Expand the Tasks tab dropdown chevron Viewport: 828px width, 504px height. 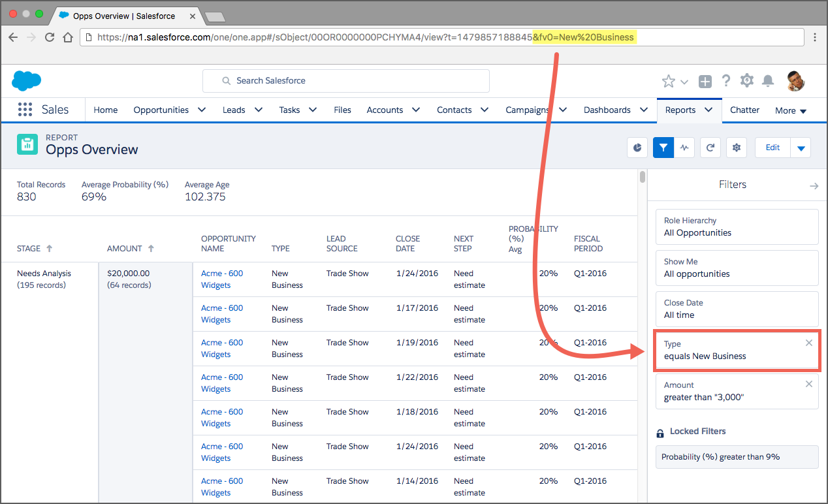coord(313,110)
